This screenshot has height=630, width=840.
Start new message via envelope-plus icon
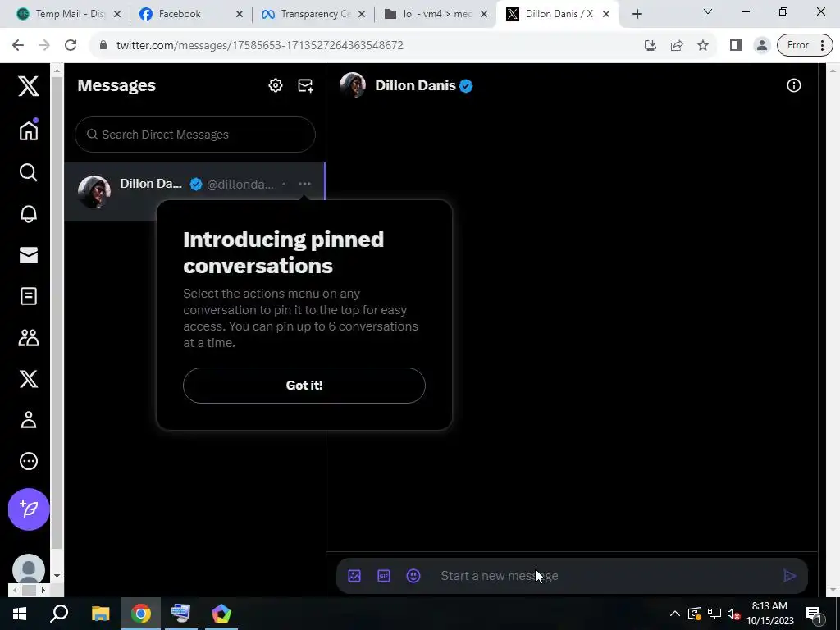305,85
